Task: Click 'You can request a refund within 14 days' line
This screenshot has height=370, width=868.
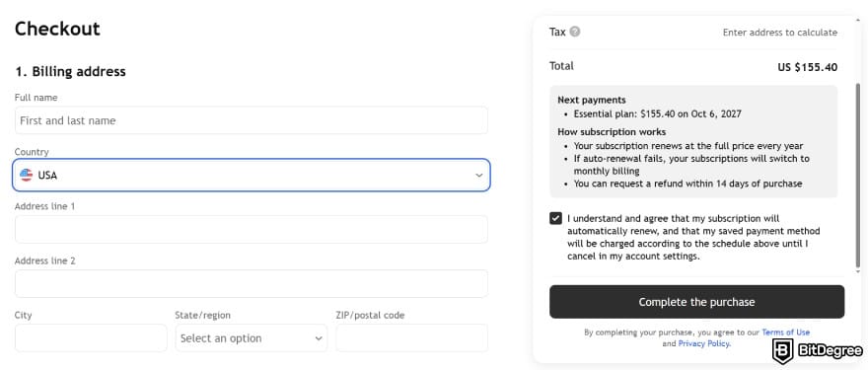Action: point(687,184)
